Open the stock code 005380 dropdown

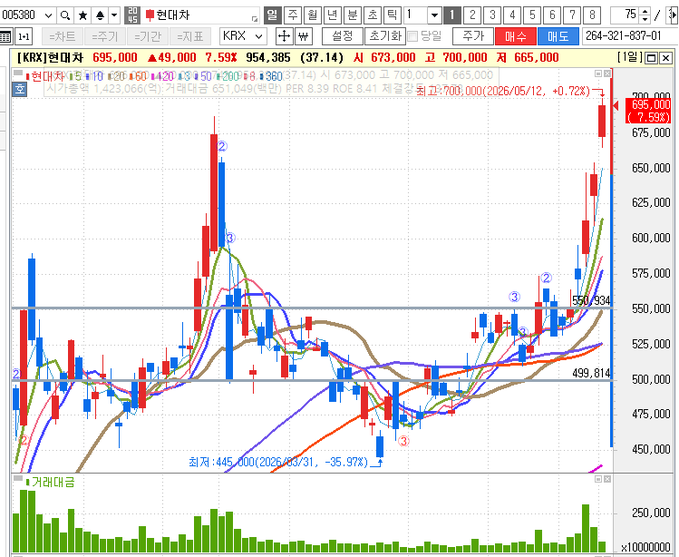pyautogui.click(x=48, y=16)
